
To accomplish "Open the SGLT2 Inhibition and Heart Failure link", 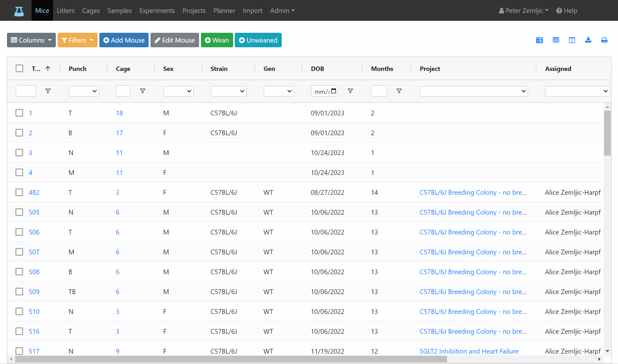I will (x=469, y=351).
